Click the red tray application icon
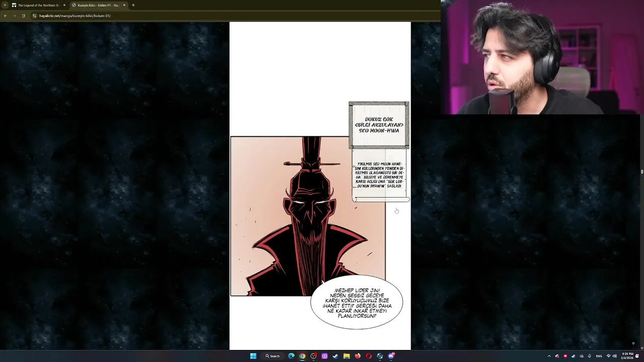644x362 pixels. coord(565,356)
